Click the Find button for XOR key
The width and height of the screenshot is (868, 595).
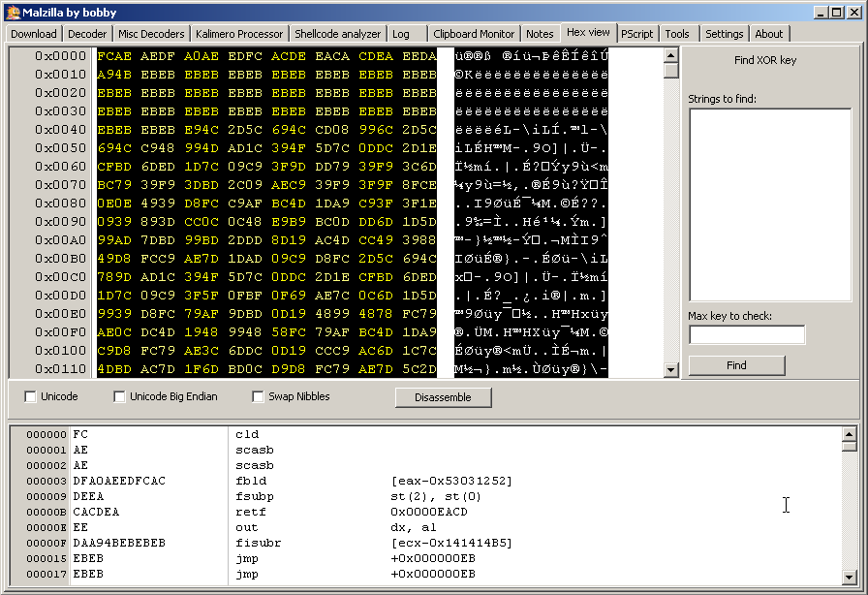pos(736,365)
